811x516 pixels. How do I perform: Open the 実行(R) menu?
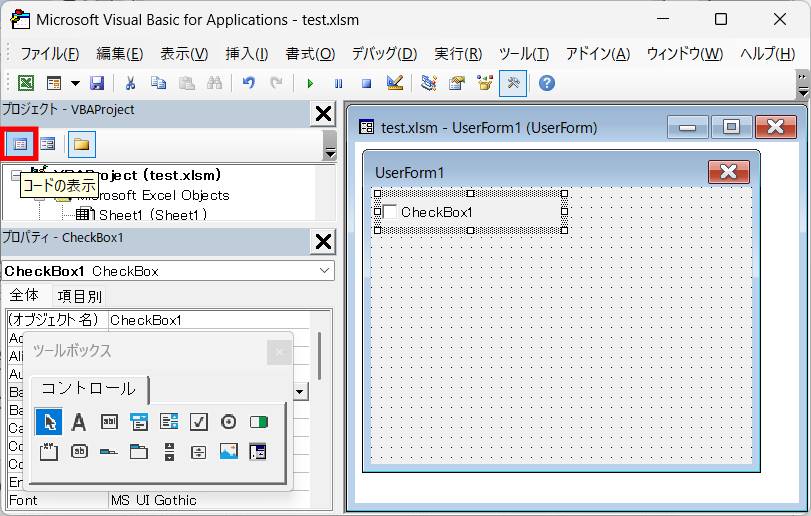[458, 53]
